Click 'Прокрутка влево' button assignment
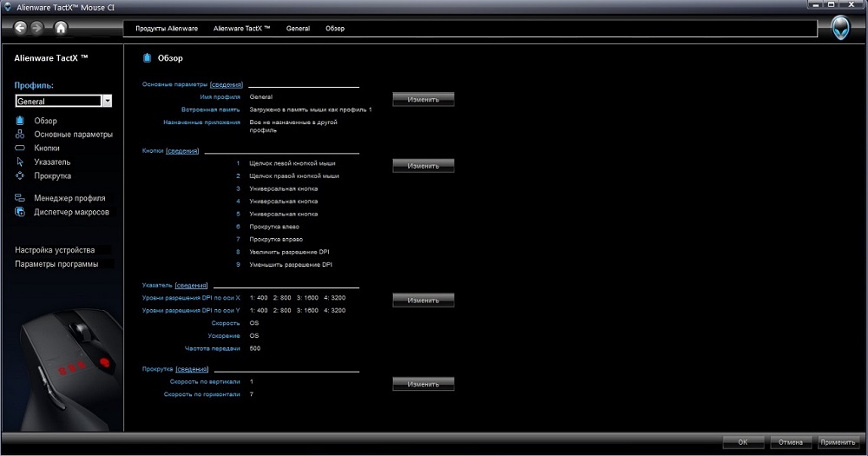The height and width of the screenshot is (456, 868). tap(274, 227)
